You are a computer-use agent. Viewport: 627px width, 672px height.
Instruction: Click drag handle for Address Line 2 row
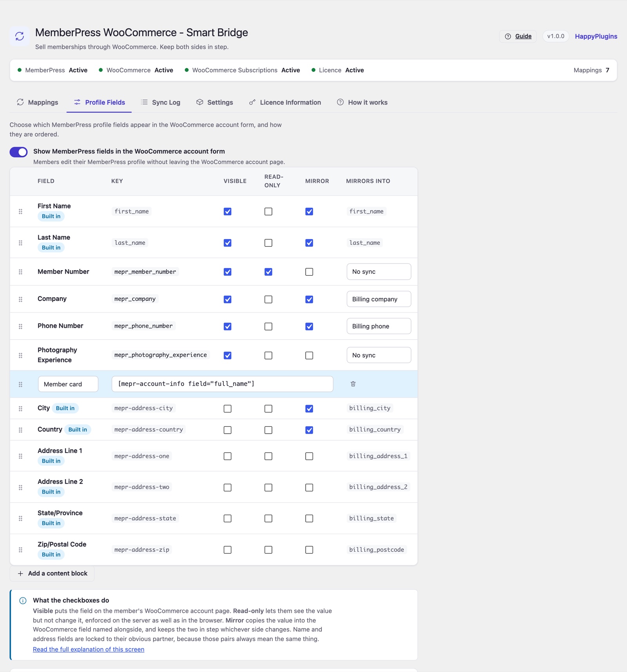point(20,487)
